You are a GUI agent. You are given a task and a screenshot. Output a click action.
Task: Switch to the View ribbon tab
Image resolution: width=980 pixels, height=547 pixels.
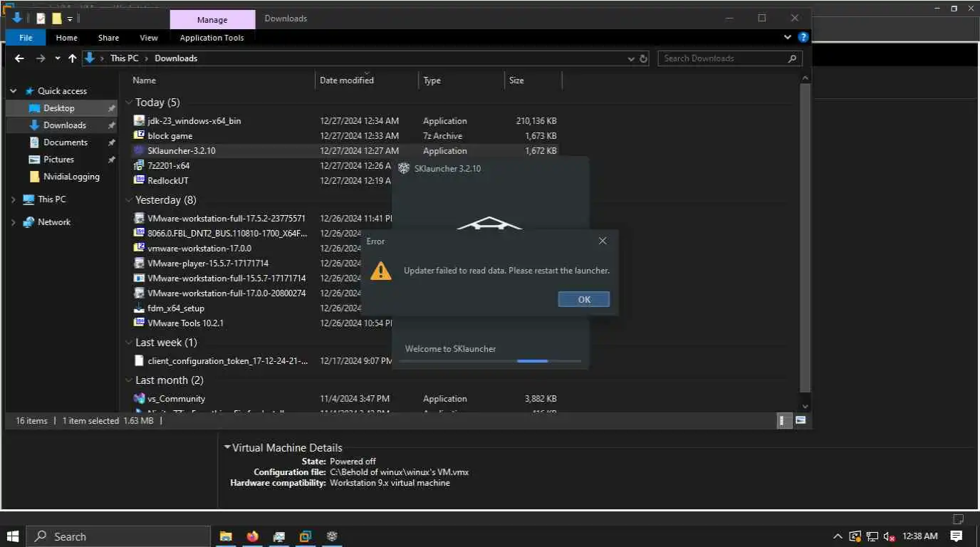pyautogui.click(x=149, y=38)
